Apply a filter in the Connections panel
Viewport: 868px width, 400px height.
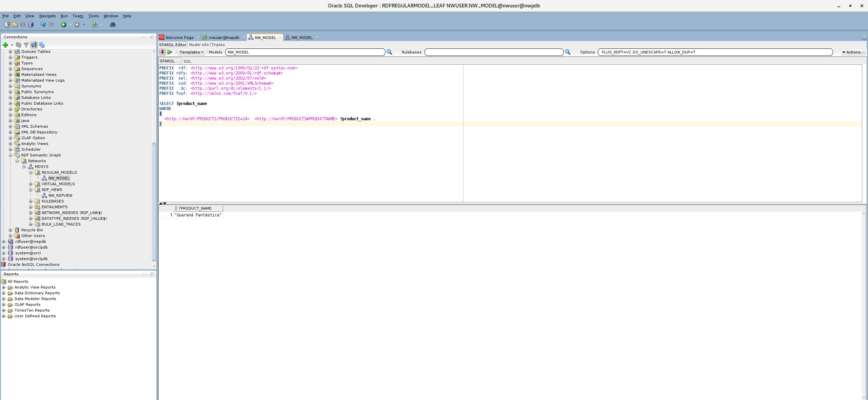[x=26, y=45]
